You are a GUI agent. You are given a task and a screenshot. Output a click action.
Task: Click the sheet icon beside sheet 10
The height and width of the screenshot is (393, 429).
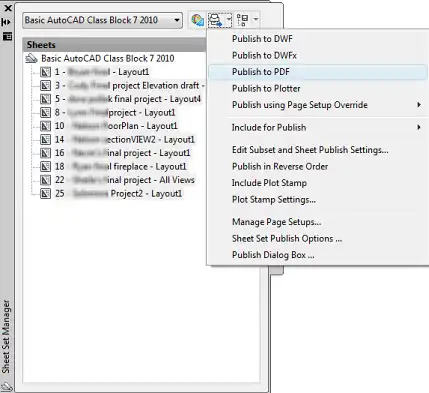[x=45, y=126]
